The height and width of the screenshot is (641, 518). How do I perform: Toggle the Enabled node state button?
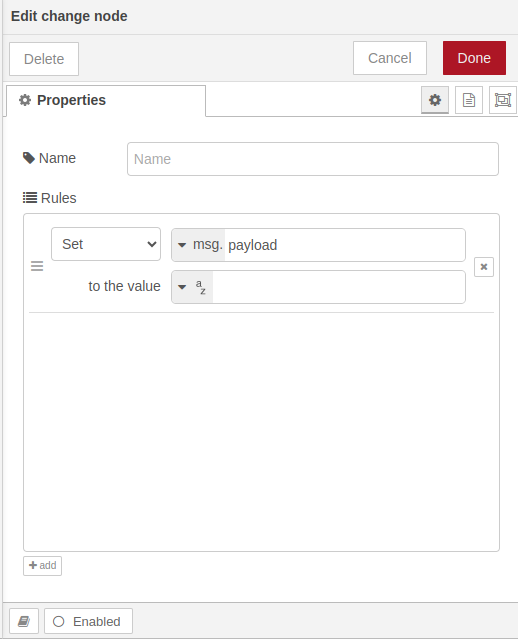point(88,621)
